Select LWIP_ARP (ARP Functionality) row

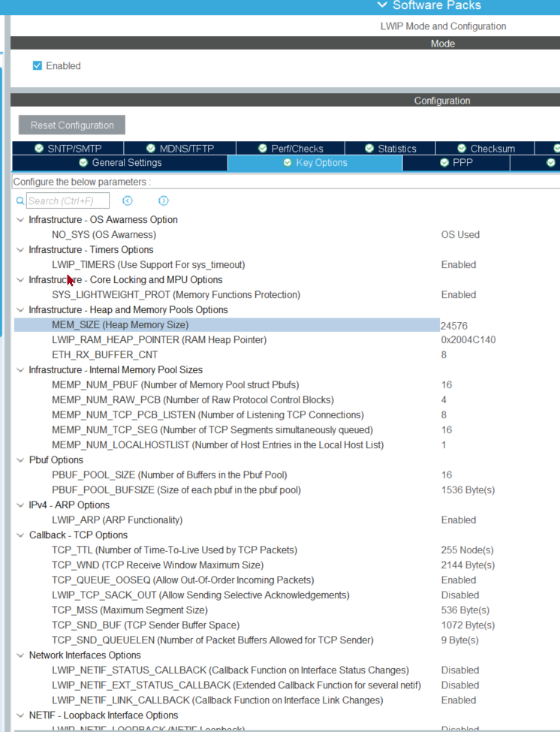117,520
